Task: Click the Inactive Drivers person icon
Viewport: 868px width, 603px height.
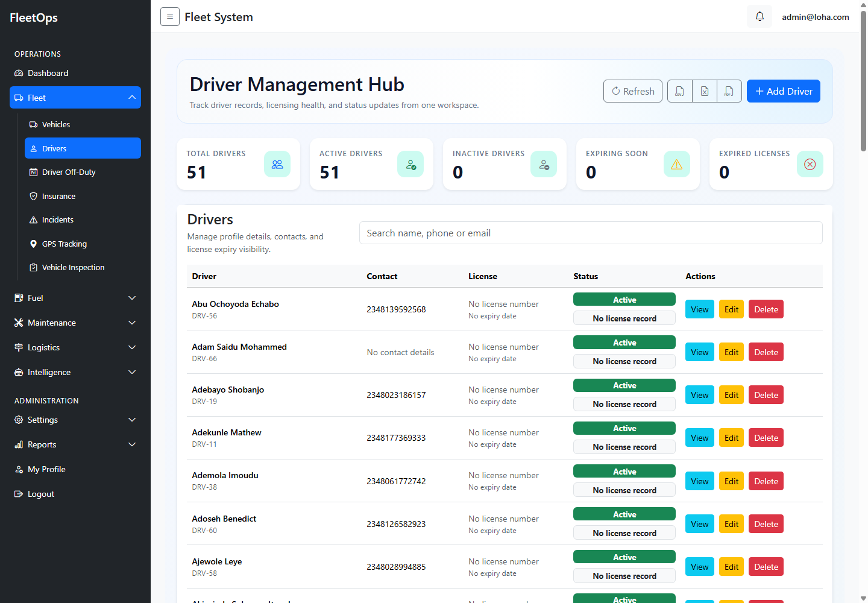Action: 544,164
